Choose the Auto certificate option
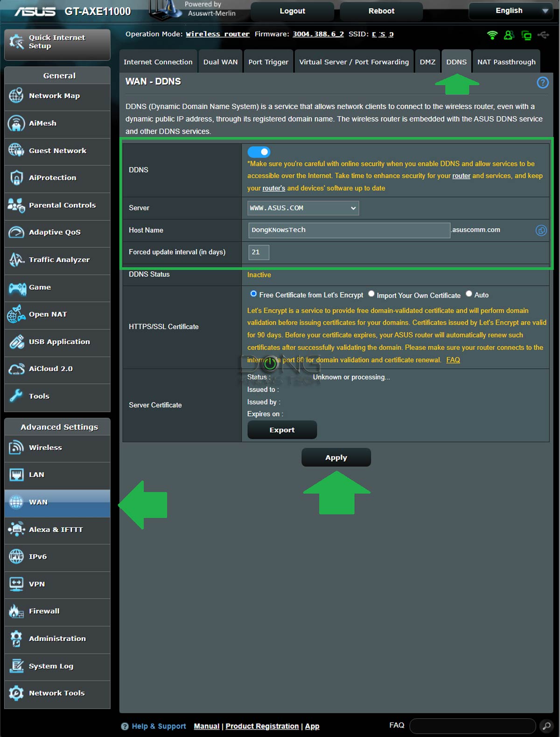Viewport: 560px width, 737px height. tap(469, 294)
